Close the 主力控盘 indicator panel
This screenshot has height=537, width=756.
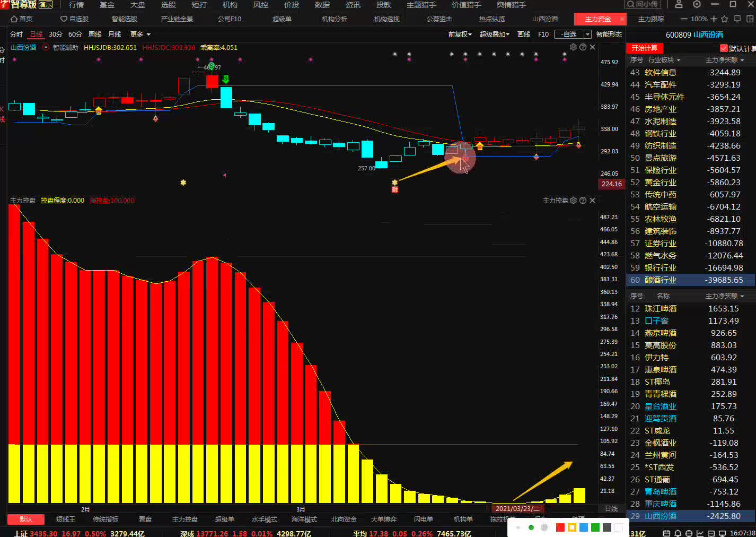pos(592,201)
